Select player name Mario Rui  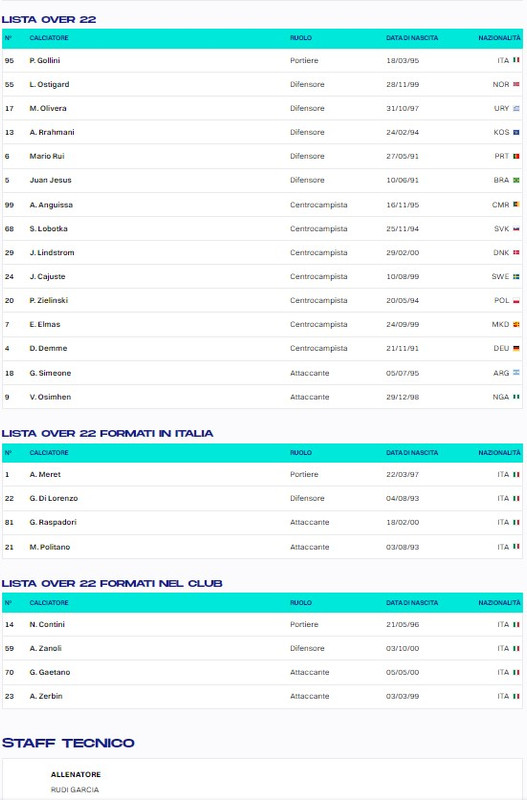coord(47,156)
